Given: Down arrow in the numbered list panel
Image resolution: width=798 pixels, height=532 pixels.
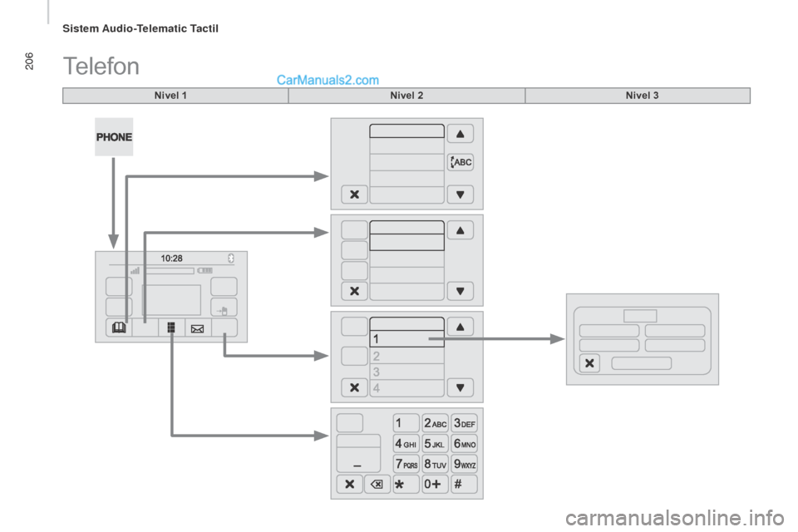Looking at the screenshot, I should tap(461, 388).
